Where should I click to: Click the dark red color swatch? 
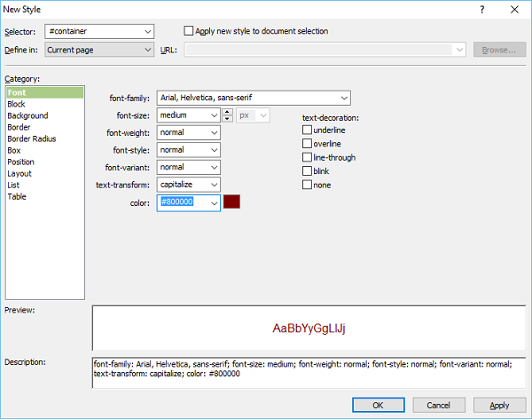click(x=231, y=202)
